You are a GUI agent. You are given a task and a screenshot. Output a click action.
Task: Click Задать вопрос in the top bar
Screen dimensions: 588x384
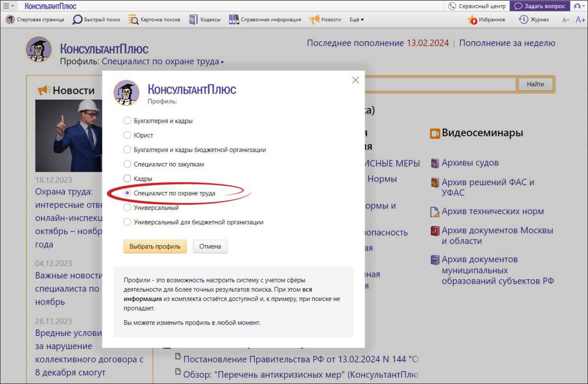coord(540,6)
